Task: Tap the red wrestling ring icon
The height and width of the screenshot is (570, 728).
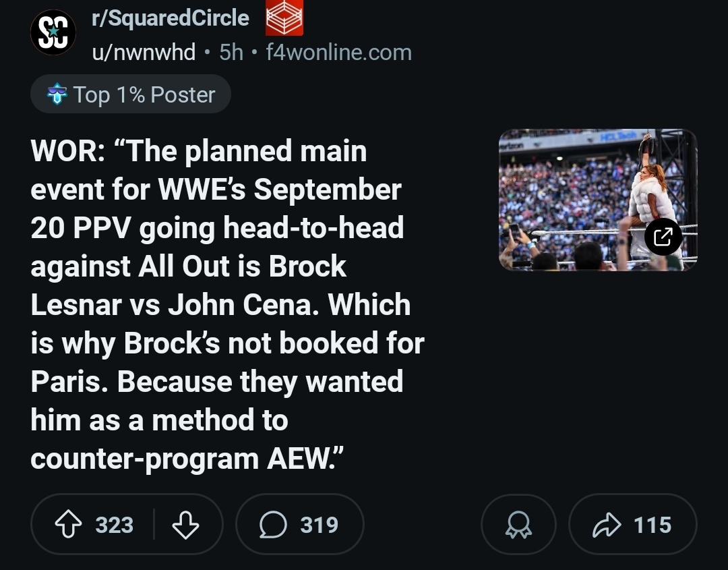Action: click(284, 19)
